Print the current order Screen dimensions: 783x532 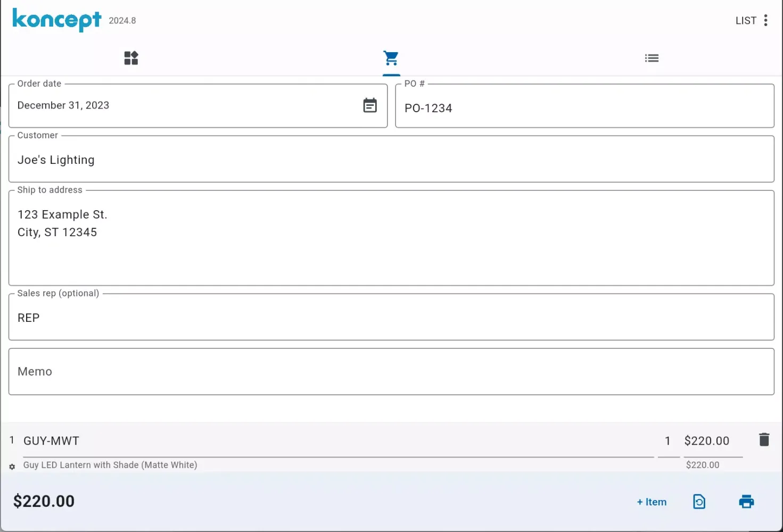point(746,502)
